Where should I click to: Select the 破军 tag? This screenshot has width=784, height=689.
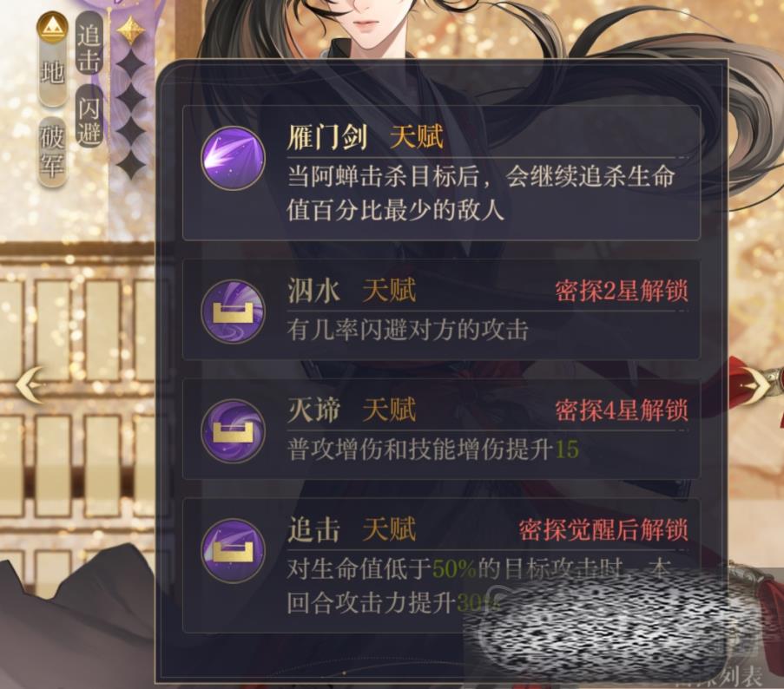click(52, 153)
